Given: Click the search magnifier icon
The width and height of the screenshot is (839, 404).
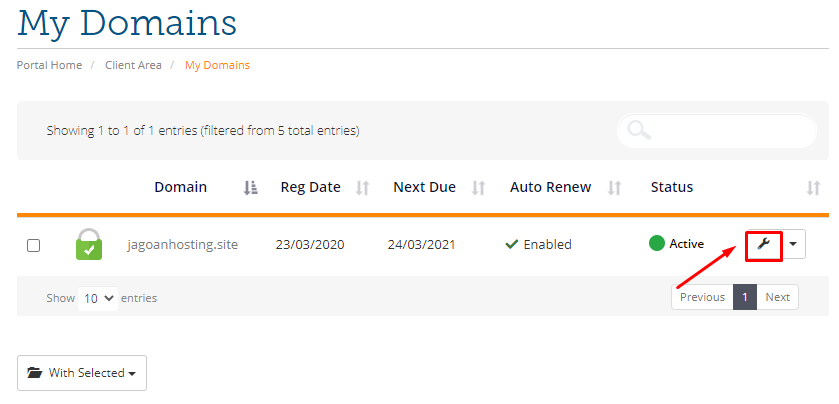Looking at the screenshot, I should [x=639, y=130].
